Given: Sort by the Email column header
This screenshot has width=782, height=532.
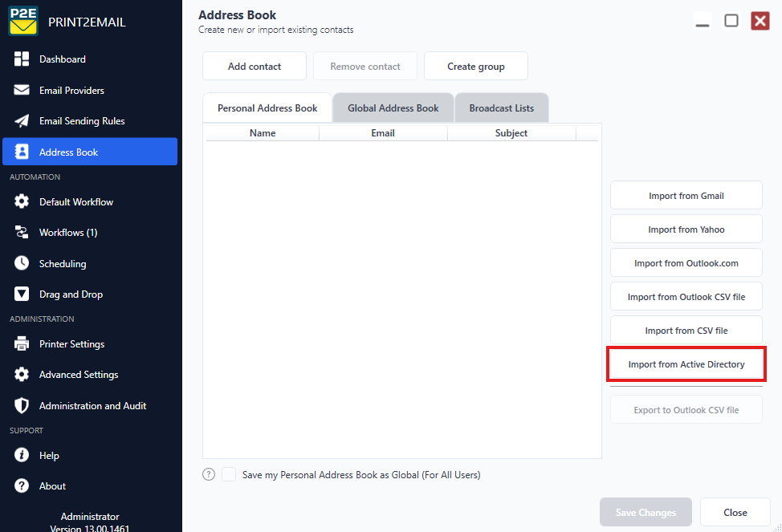Looking at the screenshot, I should [x=383, y=133].
